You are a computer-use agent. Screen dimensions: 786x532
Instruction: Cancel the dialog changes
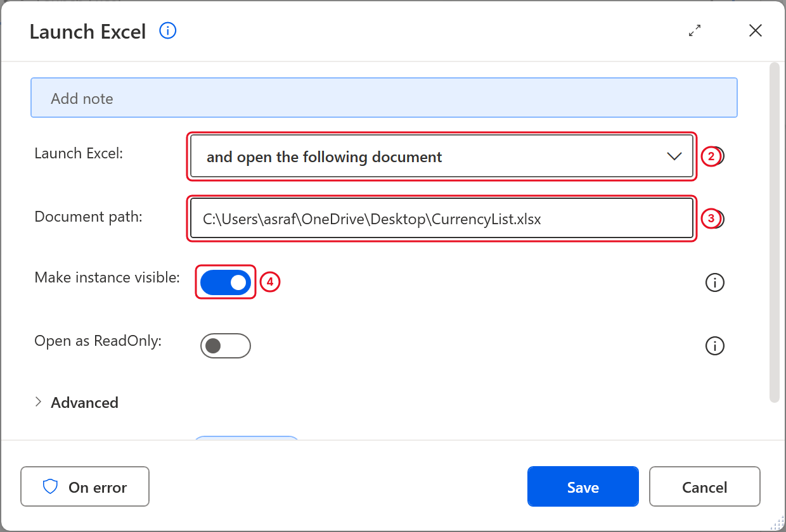[705, 486]
